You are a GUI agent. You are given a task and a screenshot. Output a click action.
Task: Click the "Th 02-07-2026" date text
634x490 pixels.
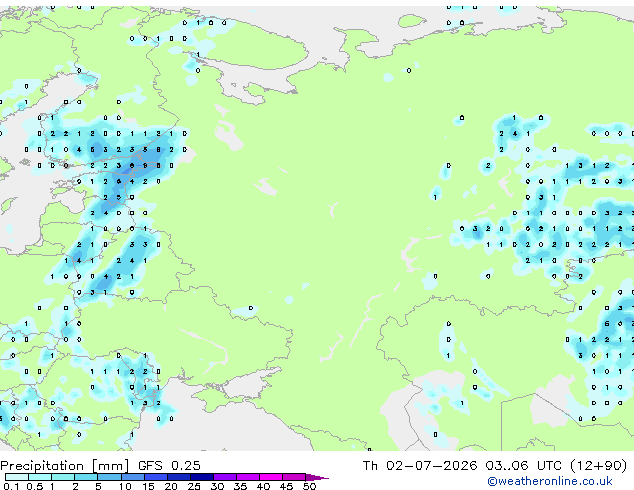(420, 466)
